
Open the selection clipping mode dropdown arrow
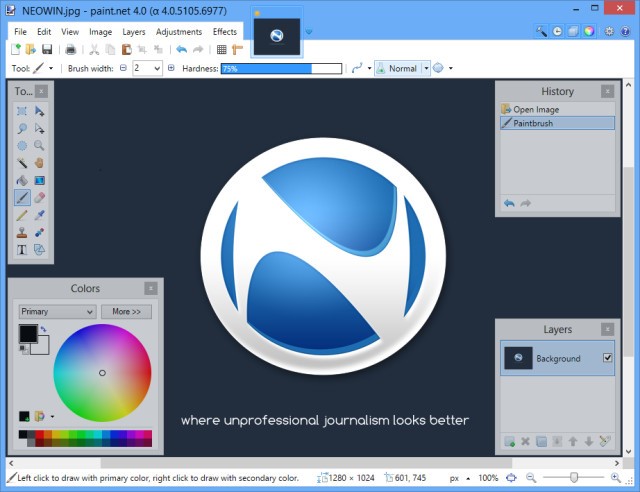coord(451,68)
